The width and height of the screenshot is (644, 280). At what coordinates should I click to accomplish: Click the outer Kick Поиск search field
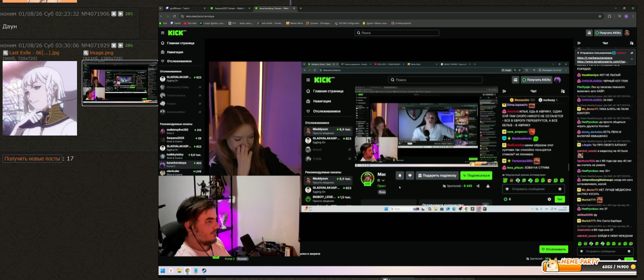pyautogui.click(x=397, y=33)
